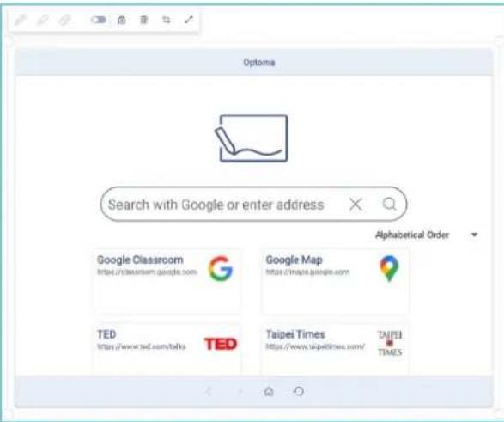Click the Google Maps pin icon
The width and height of the screenshot is (504, 422).
click(389, 268)
